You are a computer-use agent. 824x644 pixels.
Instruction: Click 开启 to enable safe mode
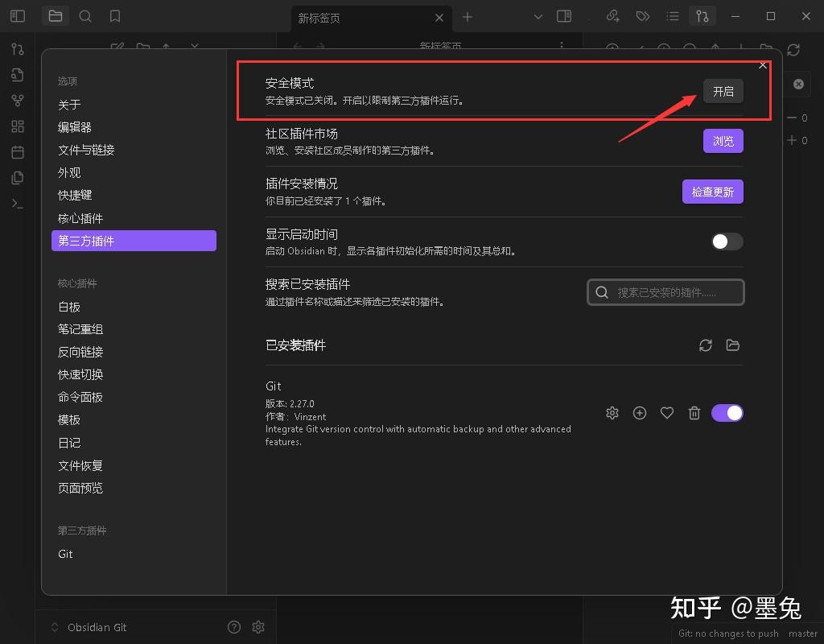coord(722,91)
